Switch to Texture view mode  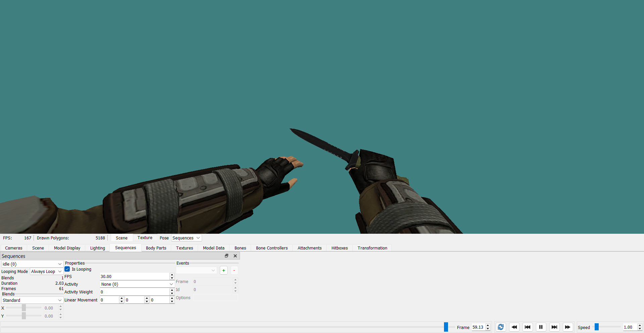(x=145, y=237)
